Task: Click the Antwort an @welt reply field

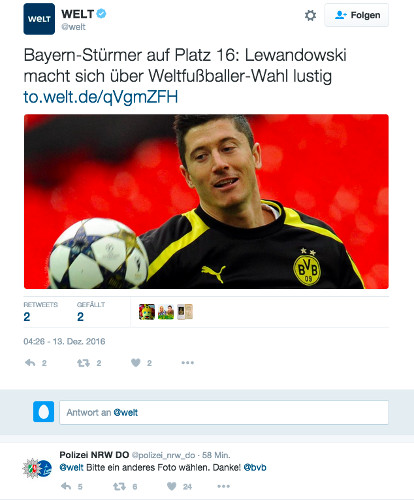Action: point(224,412)
